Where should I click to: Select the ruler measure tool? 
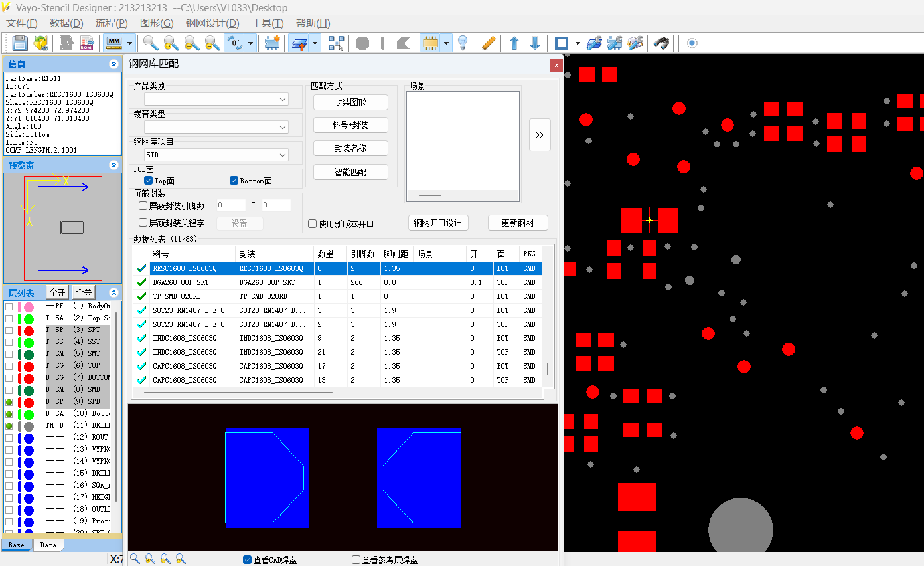tap(489, 43)
